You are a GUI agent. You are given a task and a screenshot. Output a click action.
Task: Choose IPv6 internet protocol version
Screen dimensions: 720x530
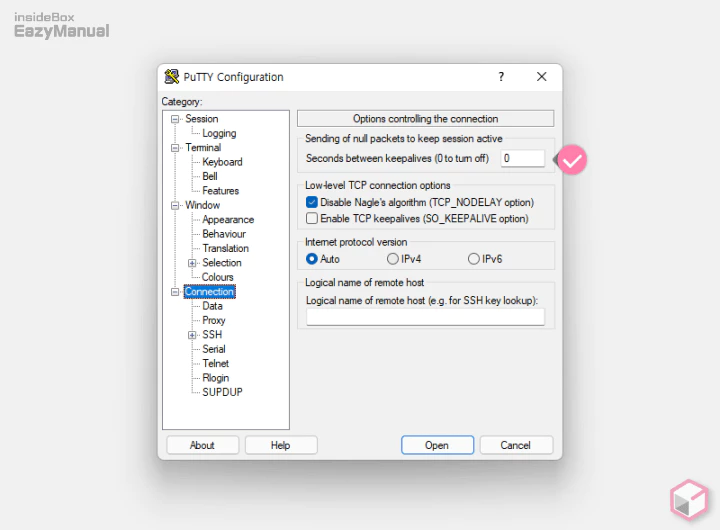coord(474,259)
